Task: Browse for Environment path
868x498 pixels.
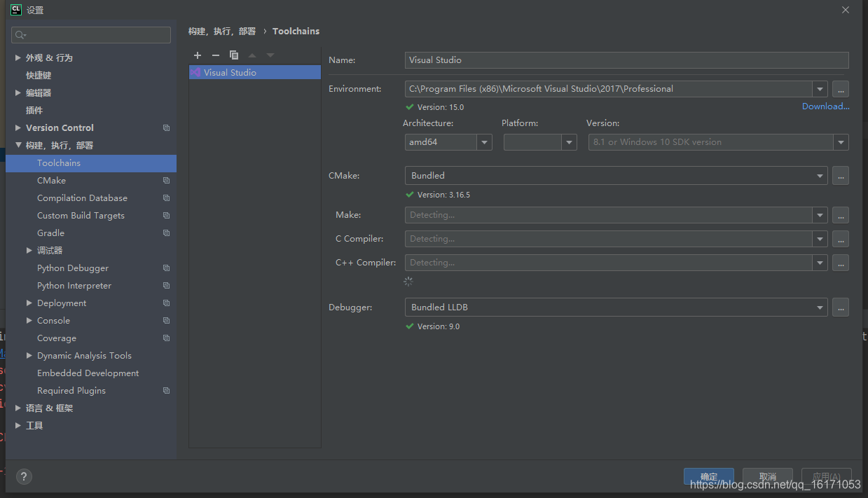Action: (x=841, y=89)
